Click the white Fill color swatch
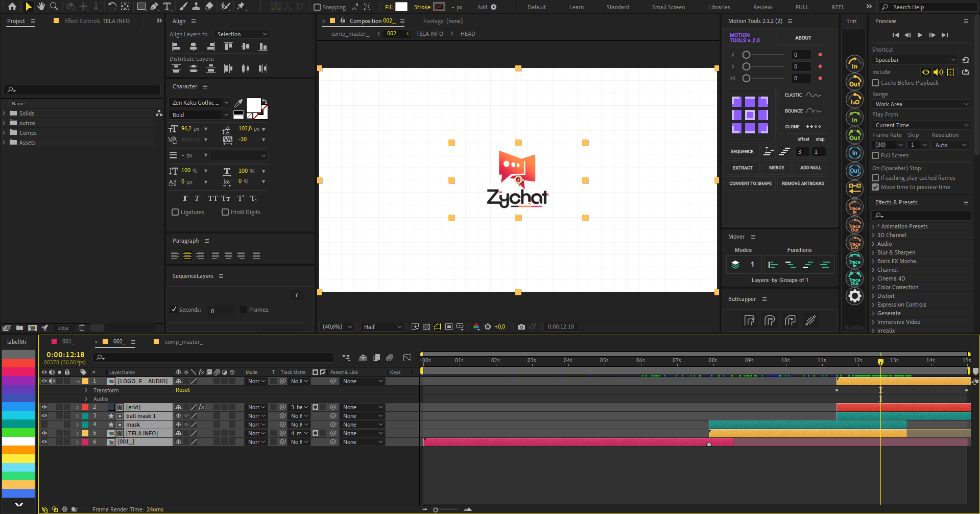 tap(401, 7)
